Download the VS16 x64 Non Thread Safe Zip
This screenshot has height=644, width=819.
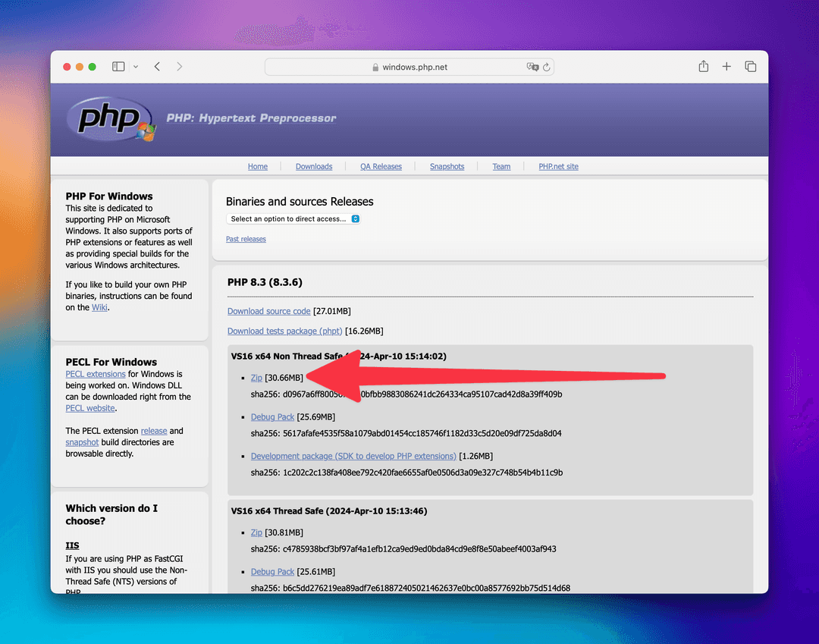(256, 378)
